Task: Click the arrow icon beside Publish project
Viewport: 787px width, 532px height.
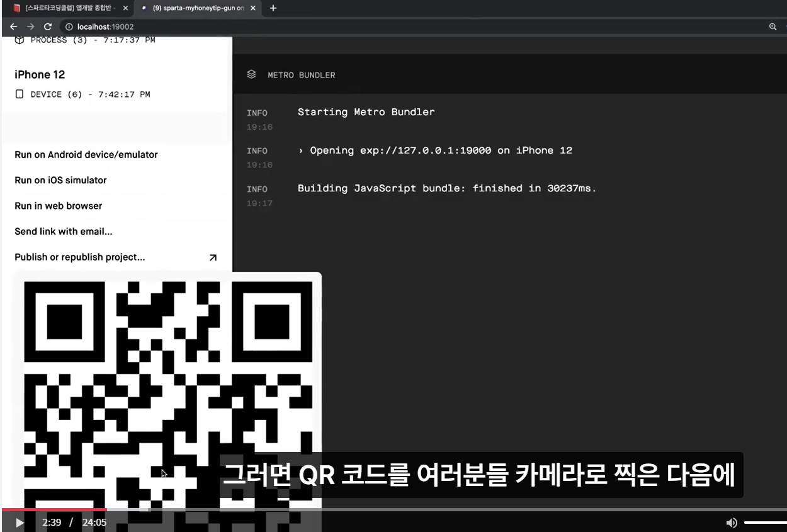Action: click(x=213, y=258)
